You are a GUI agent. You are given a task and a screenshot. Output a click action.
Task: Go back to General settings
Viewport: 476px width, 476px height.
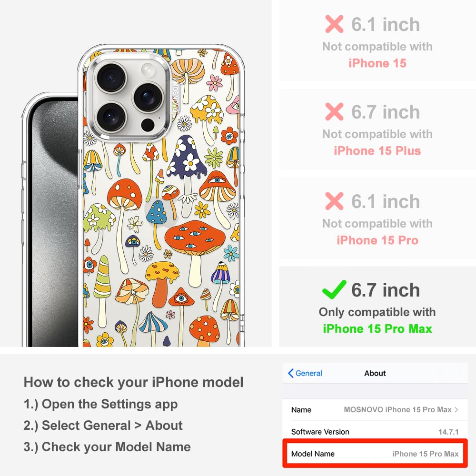coord(305,373)
